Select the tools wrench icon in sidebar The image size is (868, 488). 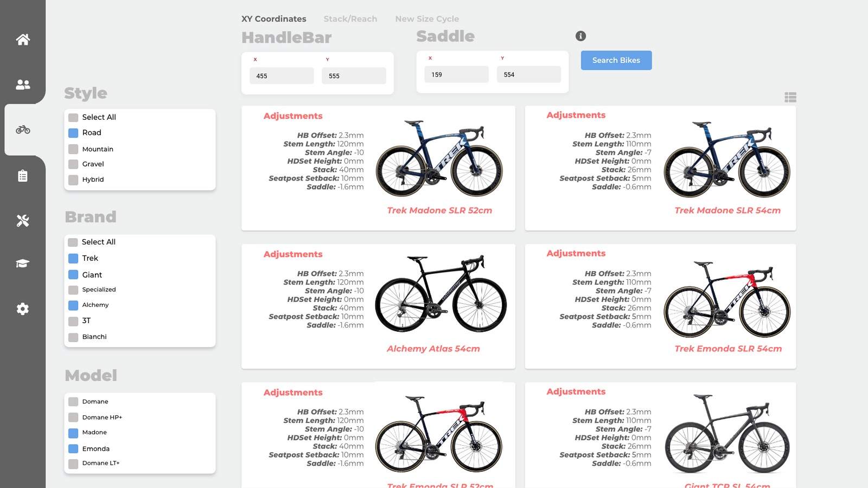(22, 220)
